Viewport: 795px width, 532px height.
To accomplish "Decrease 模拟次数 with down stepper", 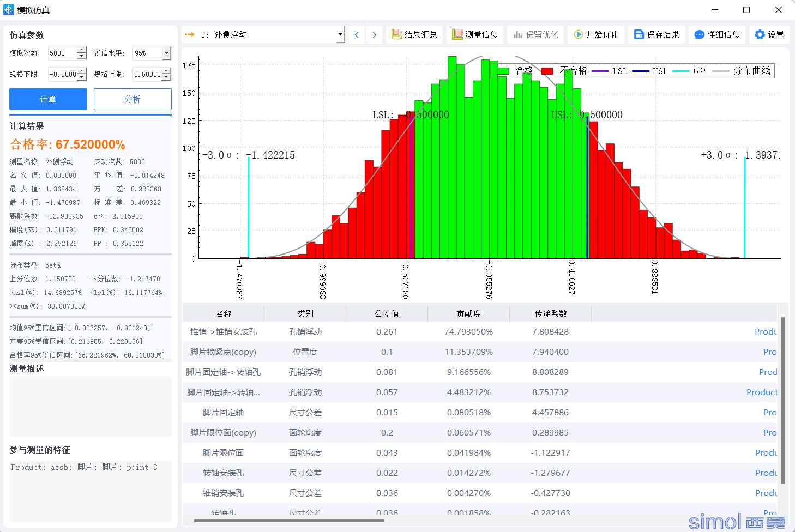I will 82,56.
